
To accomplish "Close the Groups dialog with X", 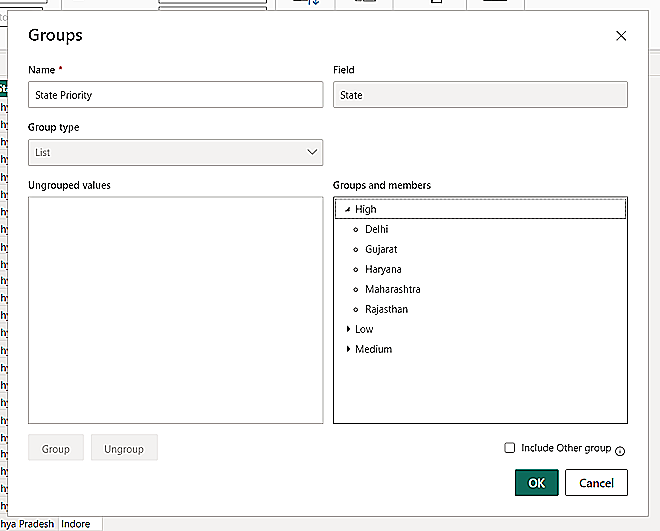I will coord(621,36).
